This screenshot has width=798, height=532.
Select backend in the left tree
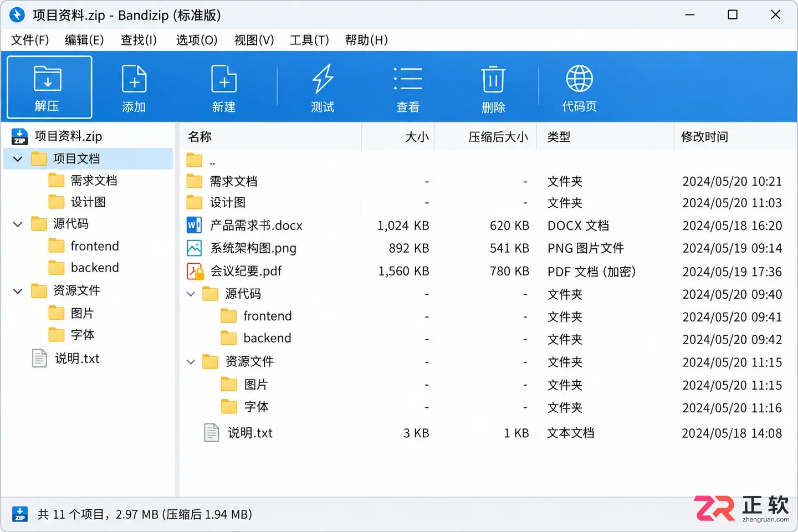pyautogui.click(x=95, y=268)
